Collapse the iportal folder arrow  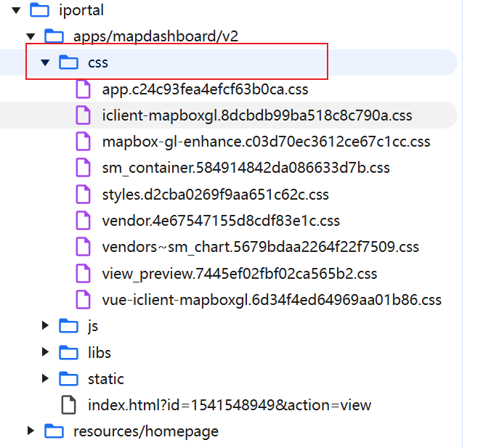(16, 10)
